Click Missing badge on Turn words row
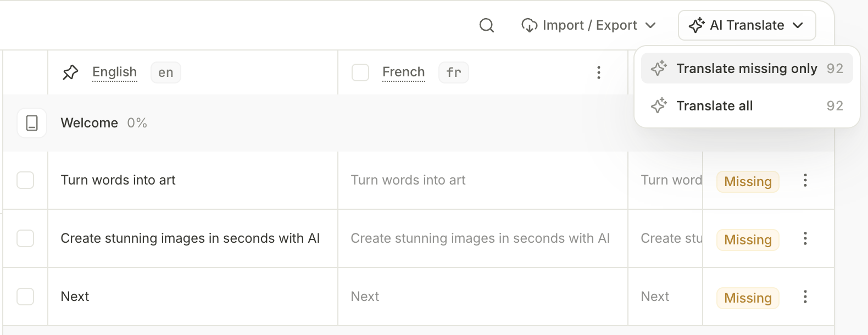This screenshot has width=868, height=335. pyautogui.click(x=748, y=182)
